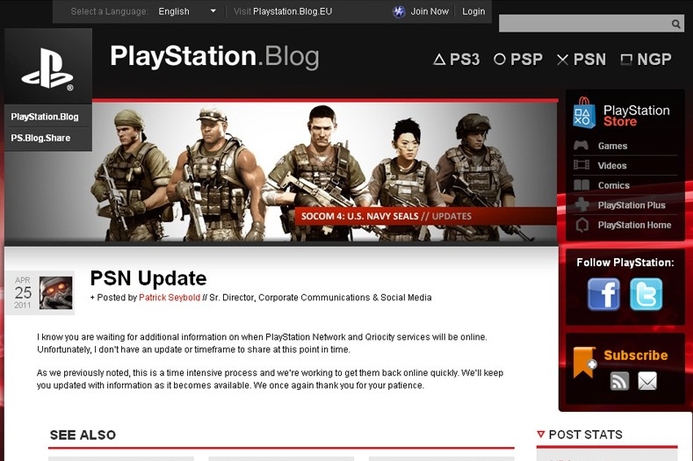Image resolution: width=693 pixels, height=461 pixels.
Task: Click the Login link
Action: (473, 11)
